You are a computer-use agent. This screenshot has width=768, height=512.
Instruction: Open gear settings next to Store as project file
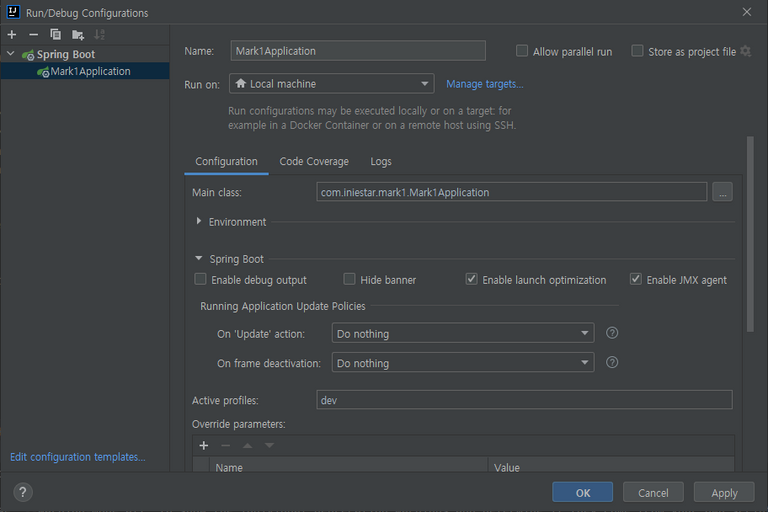point(745,51)
